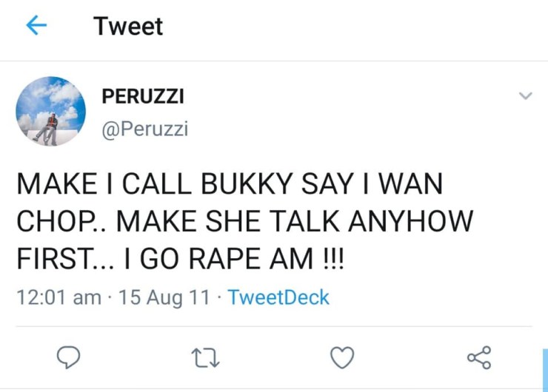548x392 pixels.
Task: Click the Tweet header title
Action: [128, 27]
